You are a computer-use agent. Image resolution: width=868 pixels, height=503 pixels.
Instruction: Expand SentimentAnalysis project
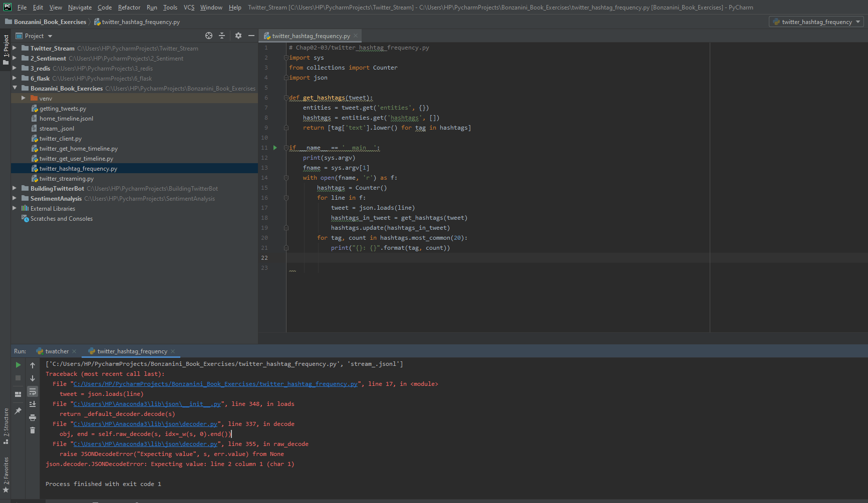point(15,198)
